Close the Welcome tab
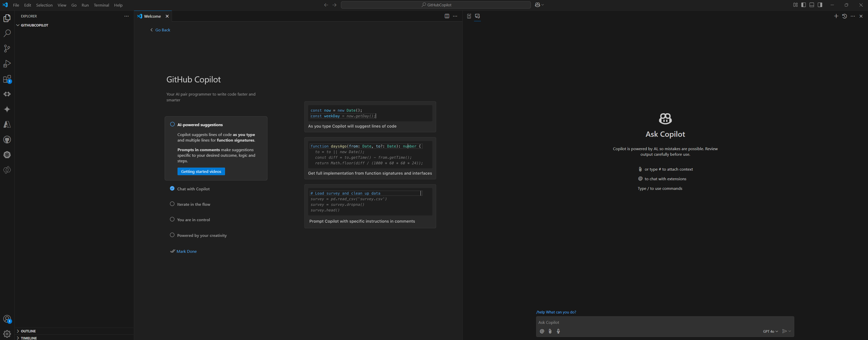 pos(167,16)
